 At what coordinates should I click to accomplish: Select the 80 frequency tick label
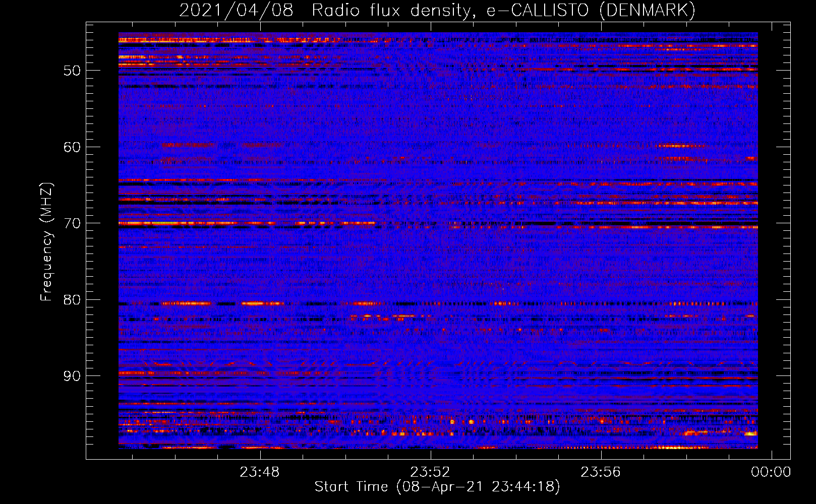72,300
